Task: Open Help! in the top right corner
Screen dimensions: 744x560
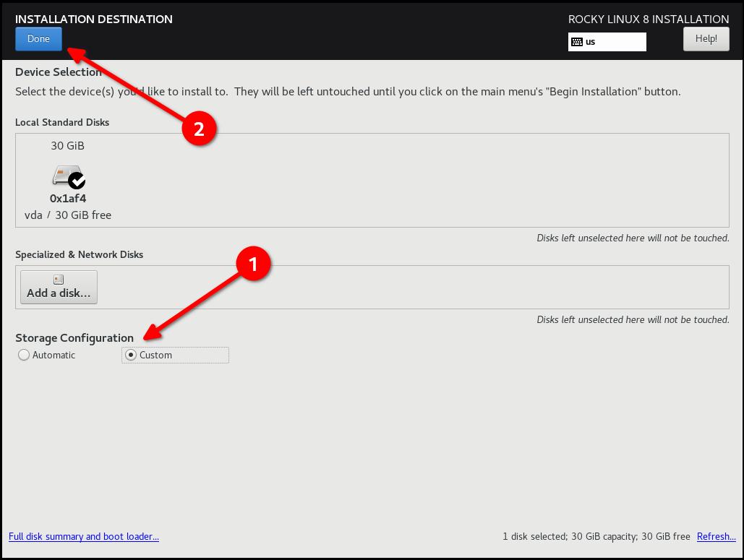Action: [x=706, y=38]
